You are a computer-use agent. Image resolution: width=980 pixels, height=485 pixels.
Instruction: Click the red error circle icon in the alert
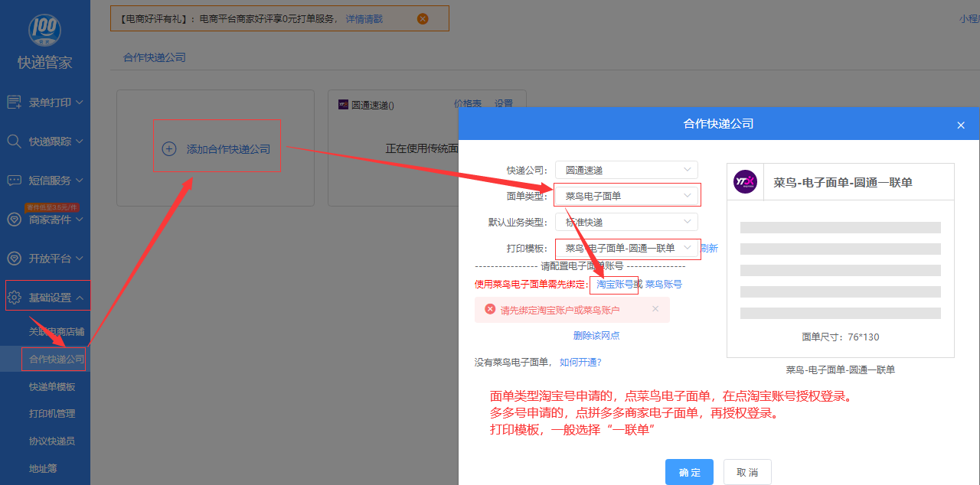coord(490,309)
